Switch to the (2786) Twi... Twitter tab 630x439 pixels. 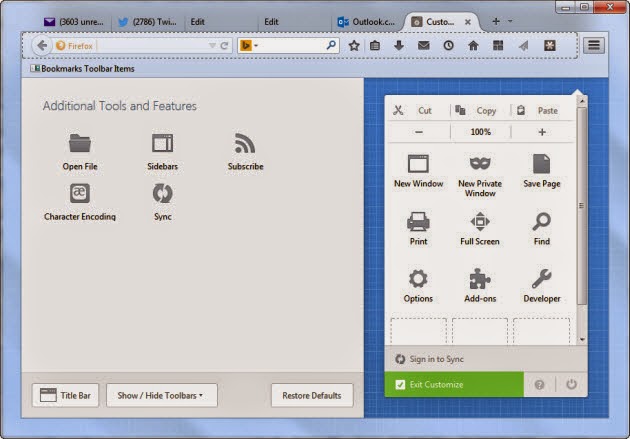click(147, 22)
